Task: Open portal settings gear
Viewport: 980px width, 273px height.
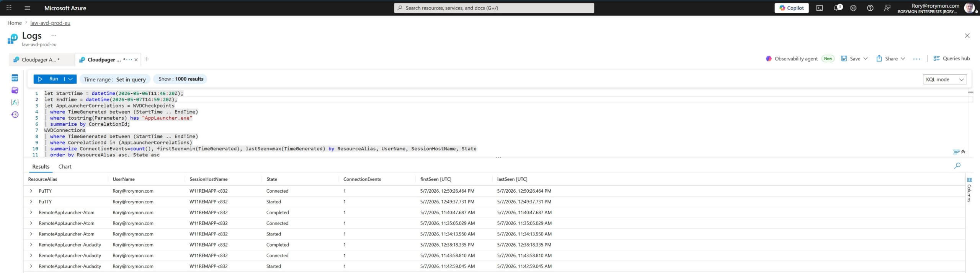Action: 853,8
